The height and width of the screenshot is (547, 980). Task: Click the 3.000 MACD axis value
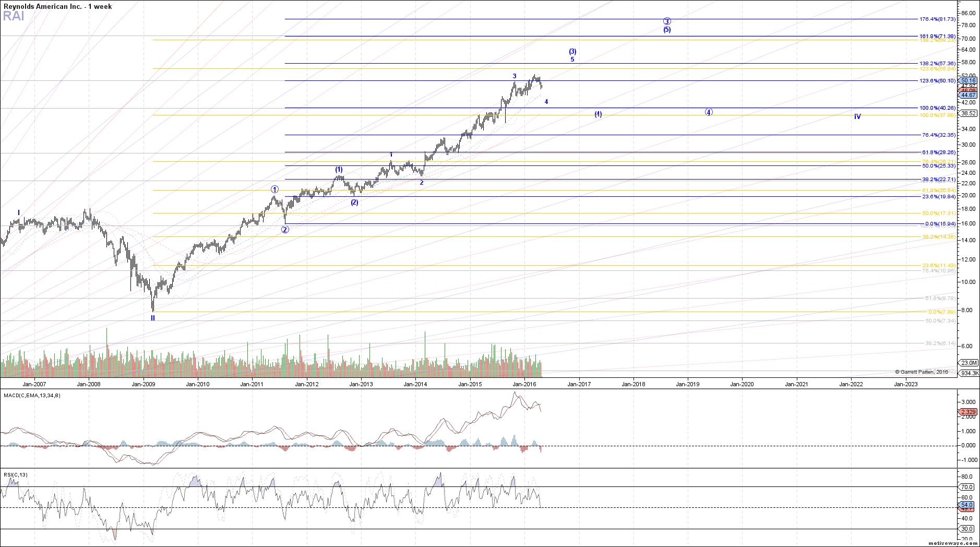pyautogui.click(x=969, y=402)
